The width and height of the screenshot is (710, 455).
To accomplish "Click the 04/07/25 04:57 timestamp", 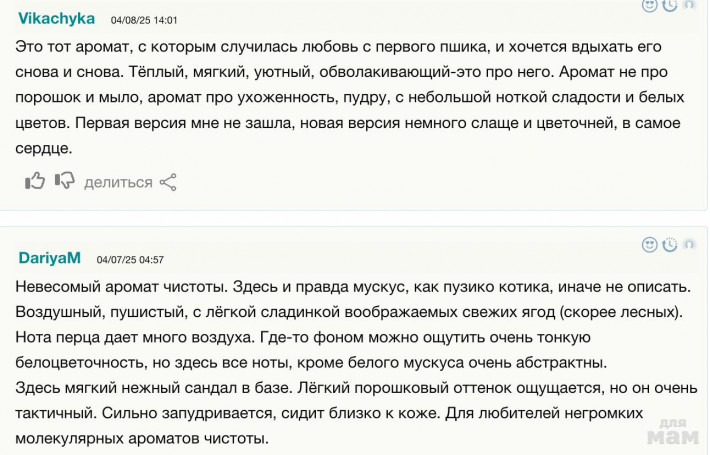I will (x=130, y=259).
